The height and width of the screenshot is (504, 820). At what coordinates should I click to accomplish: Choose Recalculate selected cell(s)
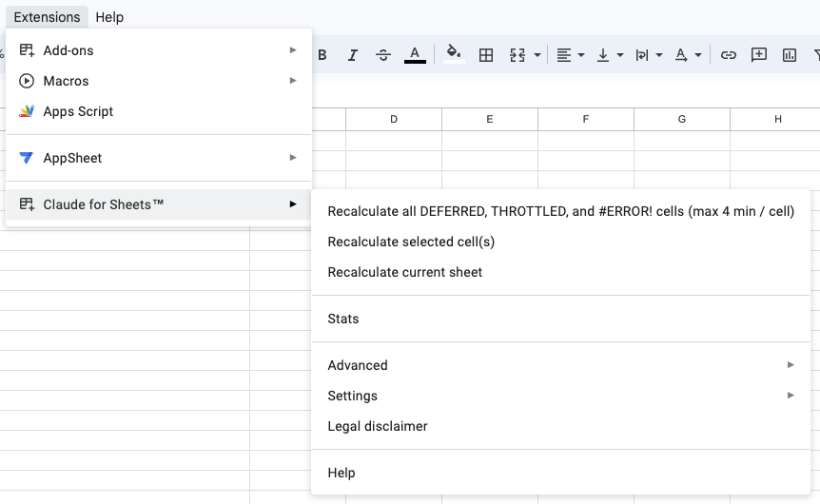pyautogui.click(x=560, y=242)
